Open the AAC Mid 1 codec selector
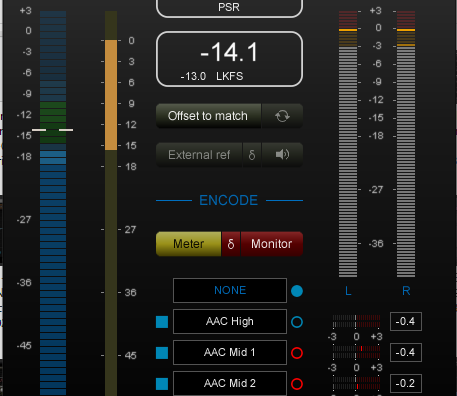 coord(230,352)
